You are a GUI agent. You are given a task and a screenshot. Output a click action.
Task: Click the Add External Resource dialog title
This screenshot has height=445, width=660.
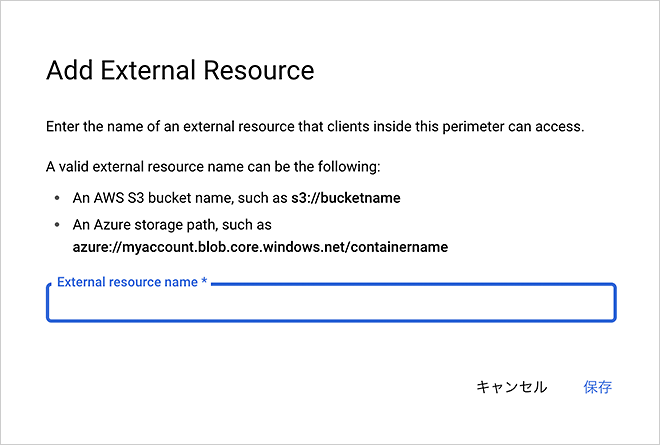tap(180, 70)
